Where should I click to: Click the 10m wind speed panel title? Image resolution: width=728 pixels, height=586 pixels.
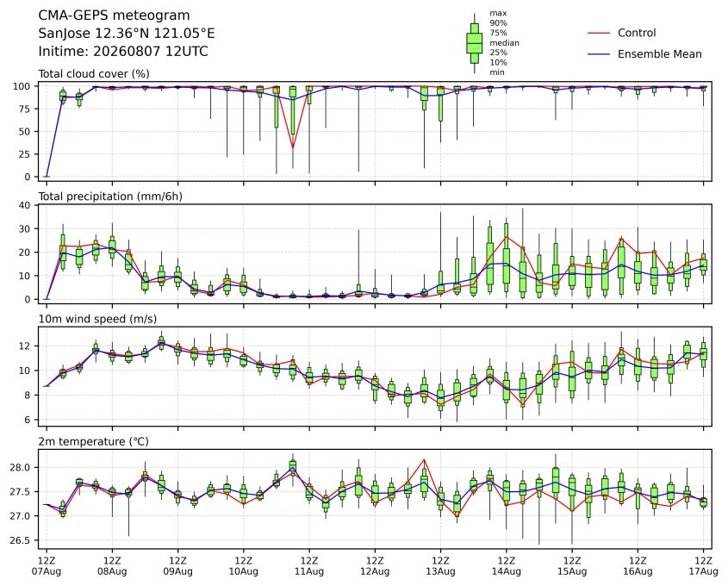click(97, 319)
